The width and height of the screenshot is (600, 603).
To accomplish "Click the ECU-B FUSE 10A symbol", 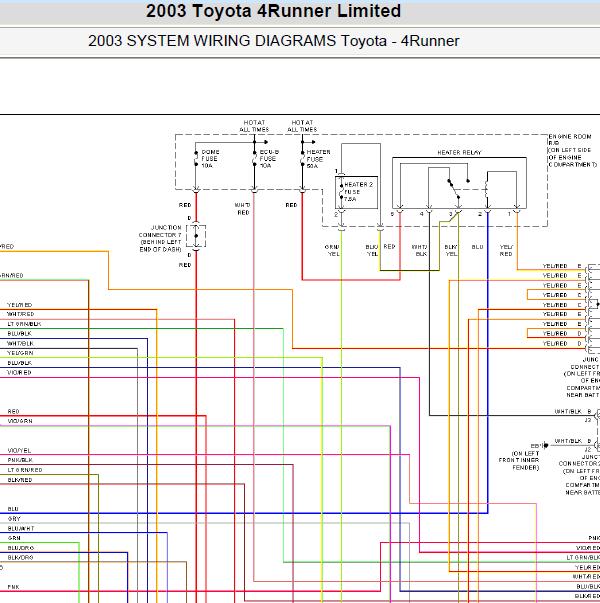I will (x=254, y=159).
